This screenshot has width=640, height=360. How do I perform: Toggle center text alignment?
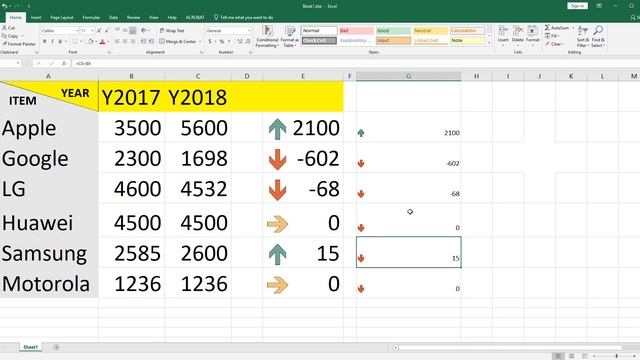coord(125,42)
